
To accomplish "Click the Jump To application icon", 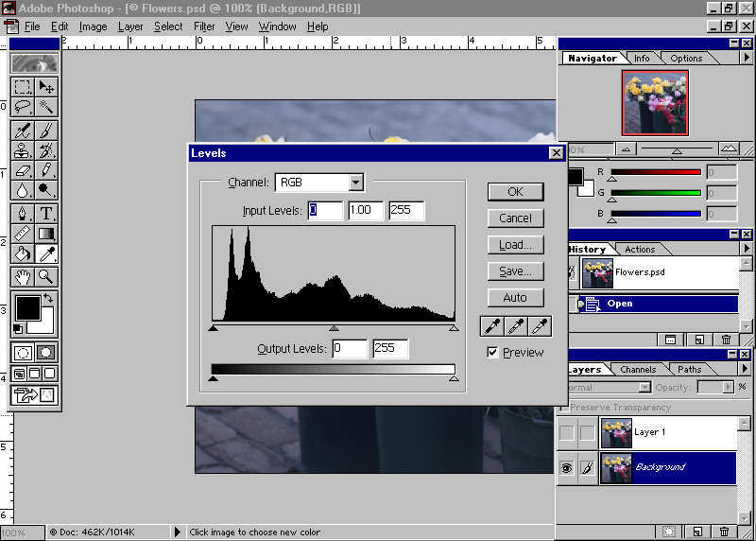I will (34, 395).
